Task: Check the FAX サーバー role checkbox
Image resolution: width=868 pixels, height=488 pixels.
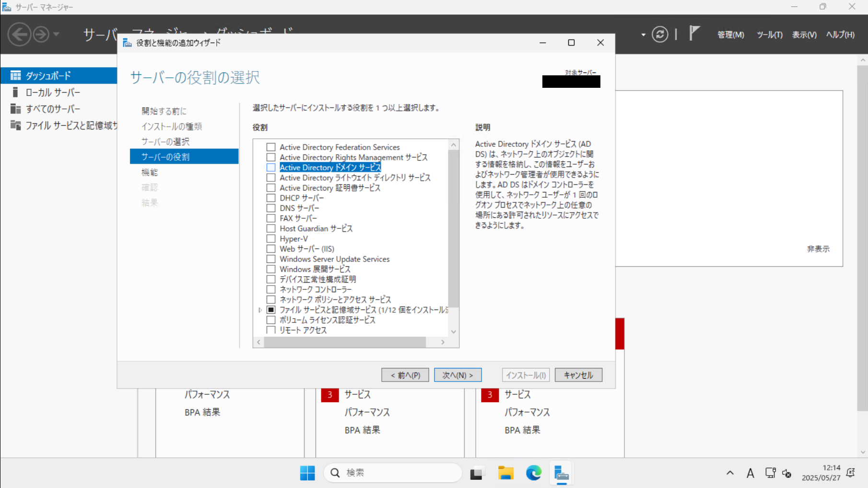Action: point(271,218)
